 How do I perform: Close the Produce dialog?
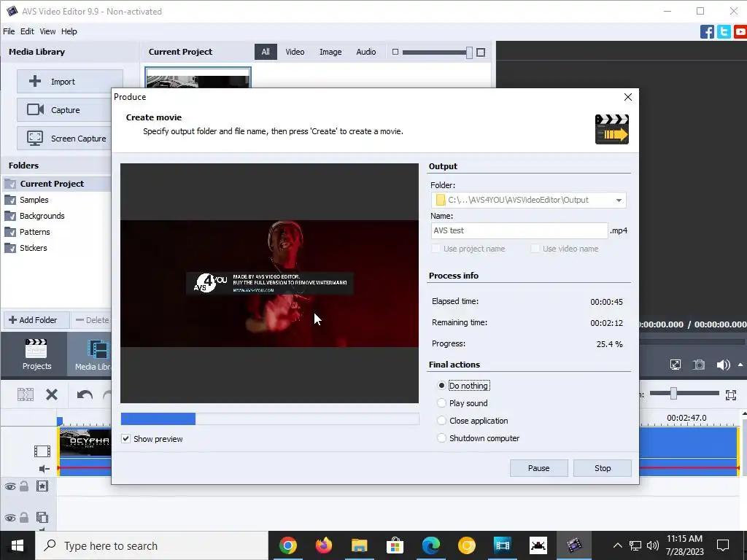point(627,97)
